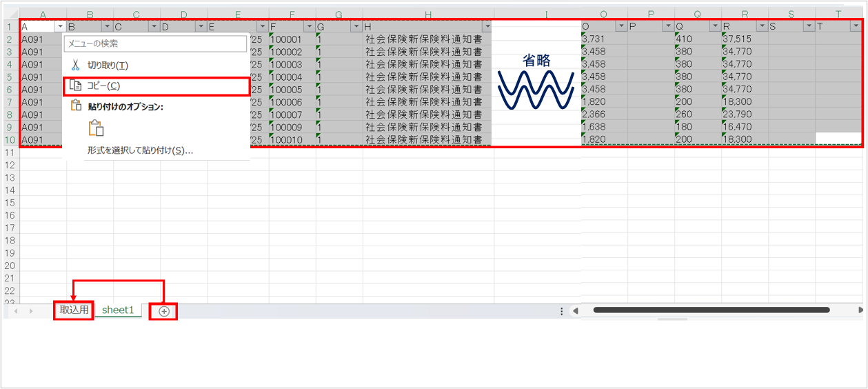Switch to the sheet1 tab
The width and height of the screenshot is (868, 389).
(118, 310)
